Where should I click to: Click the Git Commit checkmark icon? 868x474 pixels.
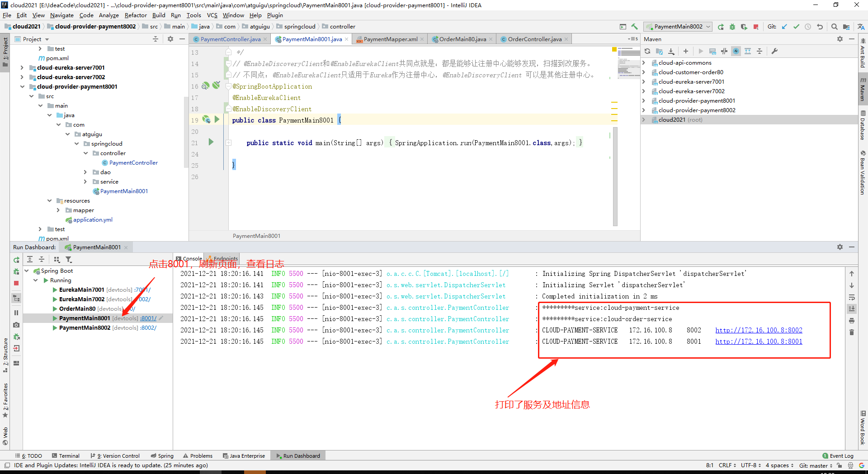tap(796, 27)
